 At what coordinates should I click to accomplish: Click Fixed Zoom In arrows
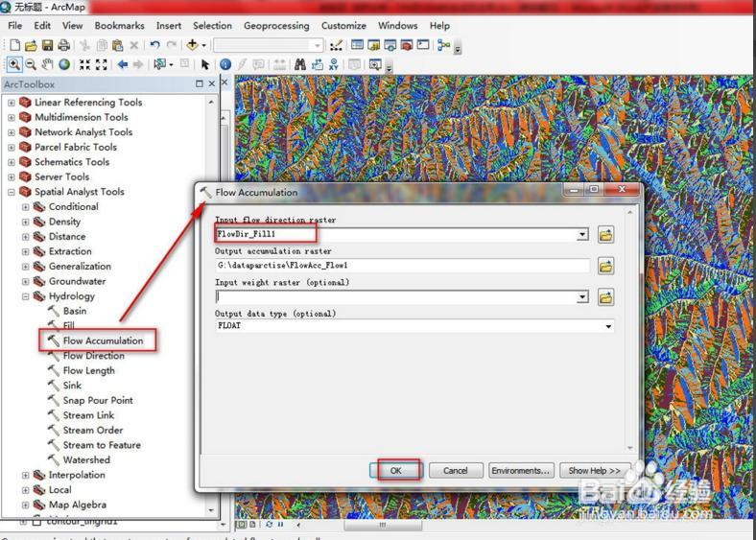(84, 64)
